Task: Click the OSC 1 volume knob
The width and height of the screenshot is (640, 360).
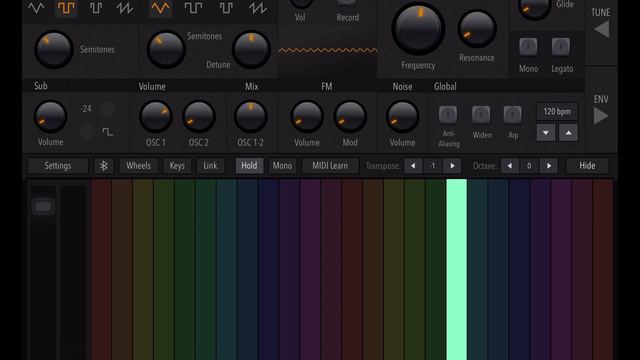Action: [x=156, y=117]
